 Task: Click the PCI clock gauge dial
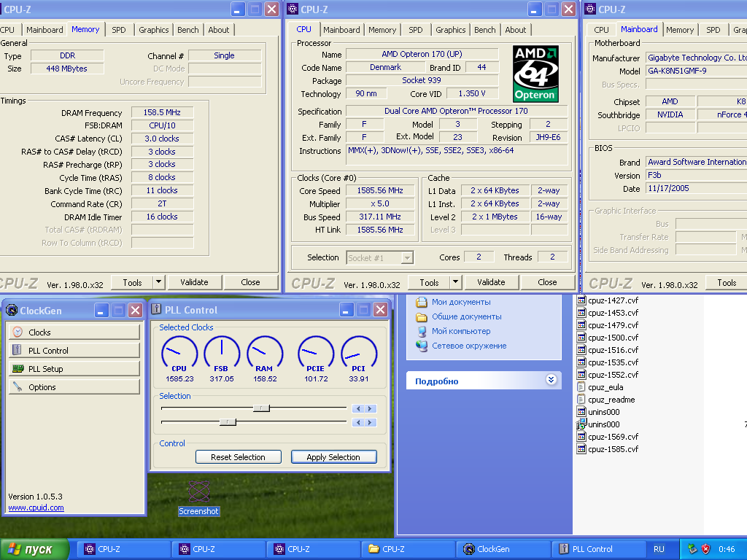point(359,354)
